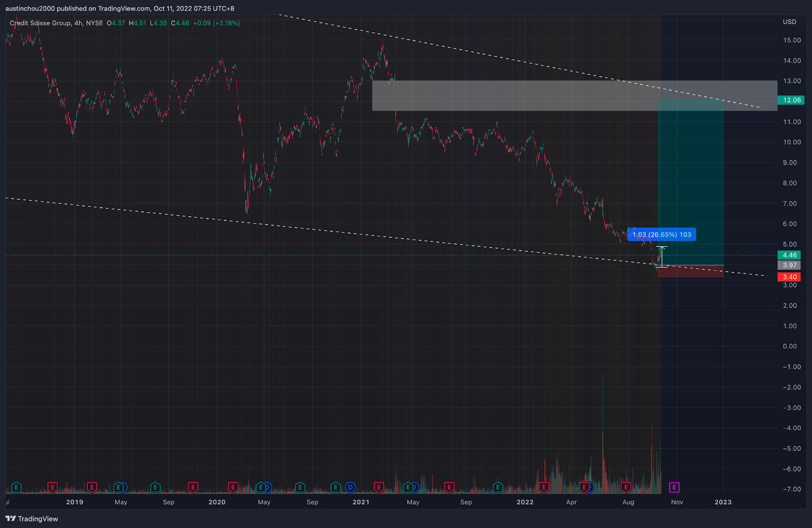Click the 15.00 price axis label
The width and height of the screenshot is (812, 528).
point(792,40)
